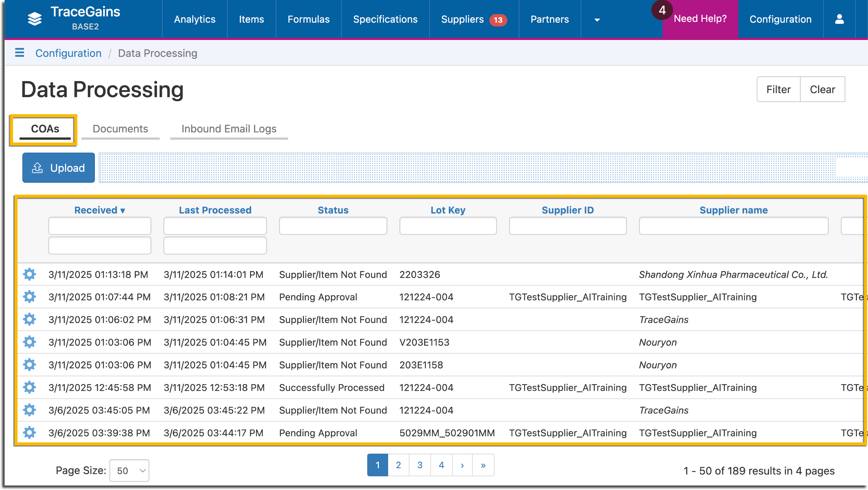Open Analytics in the top navigation
The width and height of the screenshot is (868, 490).
tap(195, 19)
